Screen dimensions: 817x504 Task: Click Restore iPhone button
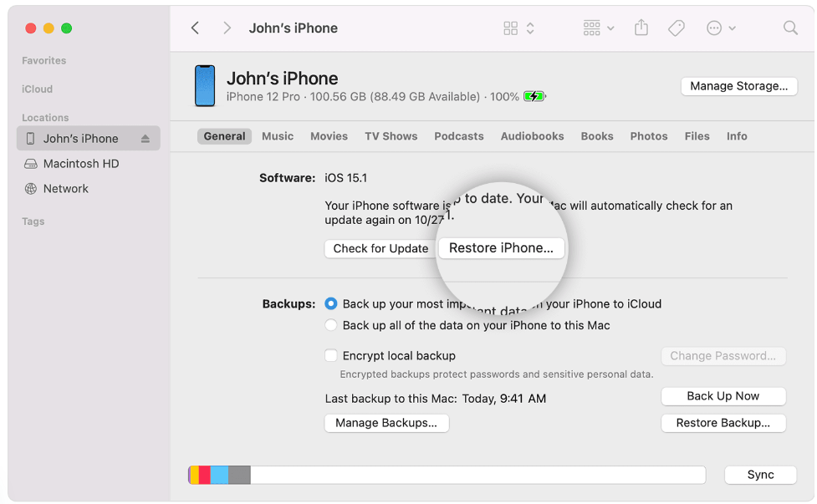[501, 248]
